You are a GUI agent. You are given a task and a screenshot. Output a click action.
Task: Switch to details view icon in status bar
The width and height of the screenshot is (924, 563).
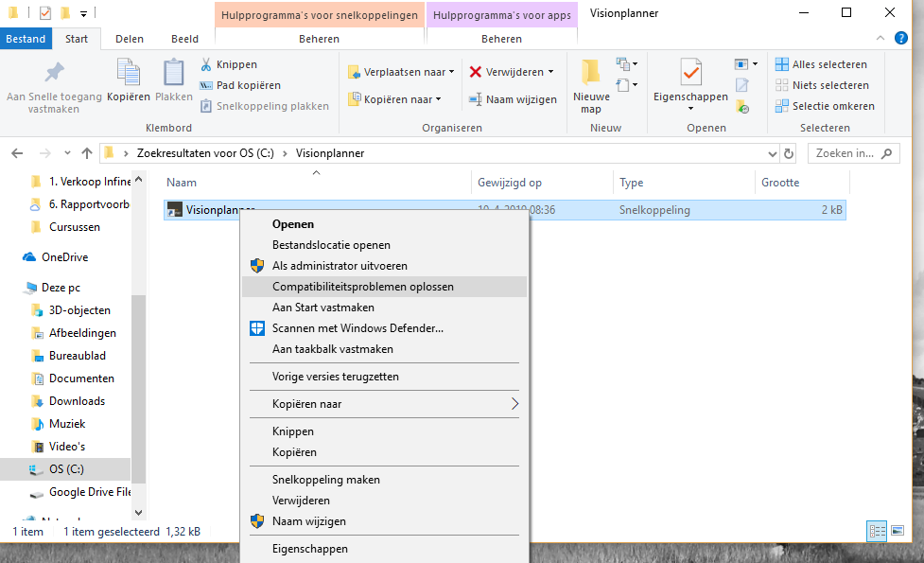click(x=877, y=531)
